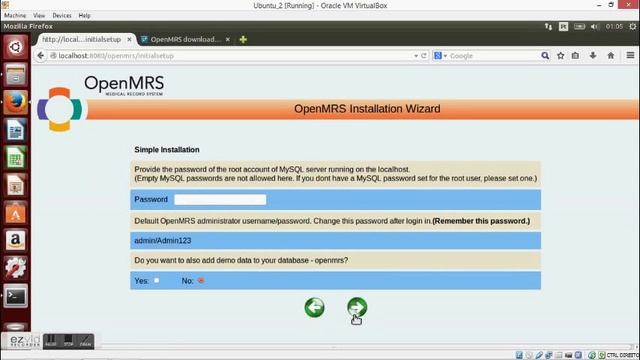Open the Terminal launcher icon
640x360 pixels.
[16, 296]
